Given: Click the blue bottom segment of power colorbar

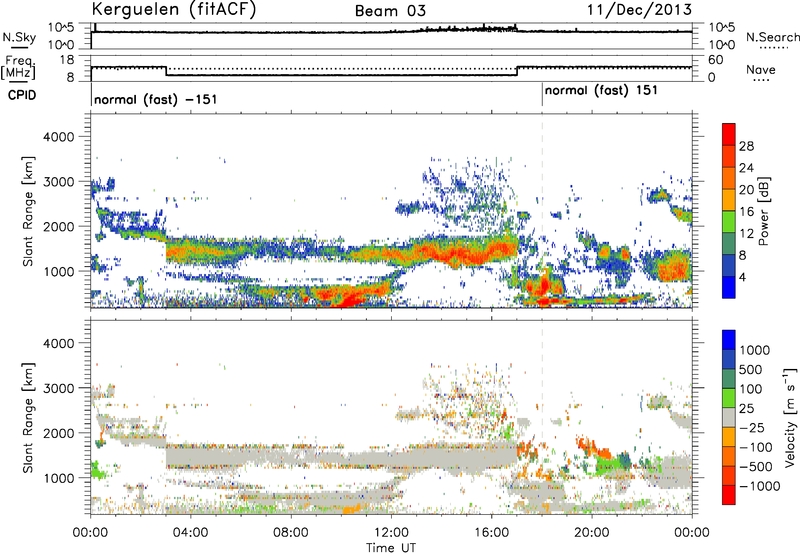Looking at the screenshot, I should click(729, 287).
